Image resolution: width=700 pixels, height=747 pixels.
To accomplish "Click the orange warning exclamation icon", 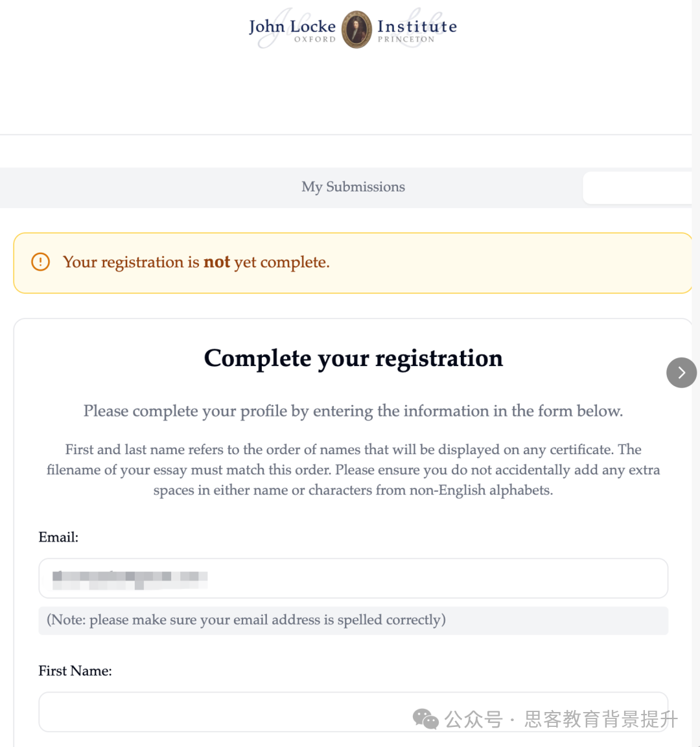I will tap(40, 262).
